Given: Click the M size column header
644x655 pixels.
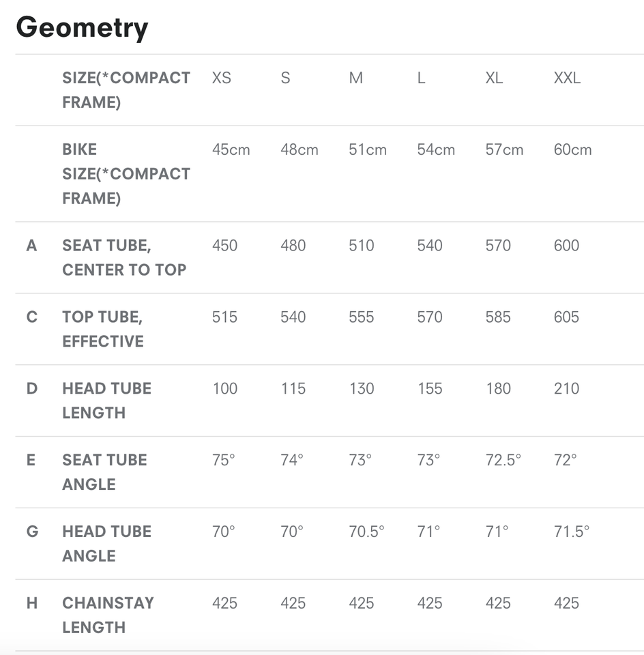Looking at the screenshot, I should [356, 78].
